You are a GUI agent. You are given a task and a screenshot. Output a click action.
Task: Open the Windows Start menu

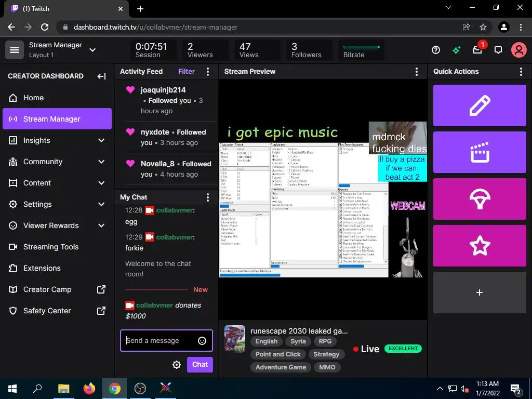click(x=12, y=389)
